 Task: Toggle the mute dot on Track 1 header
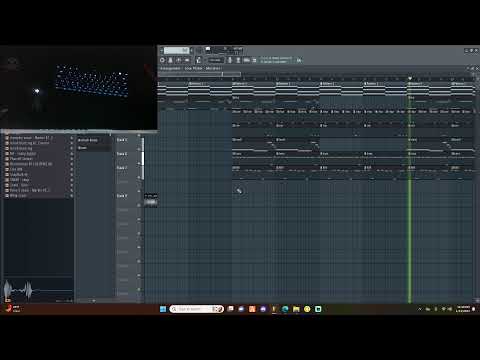tap(139, 136)
